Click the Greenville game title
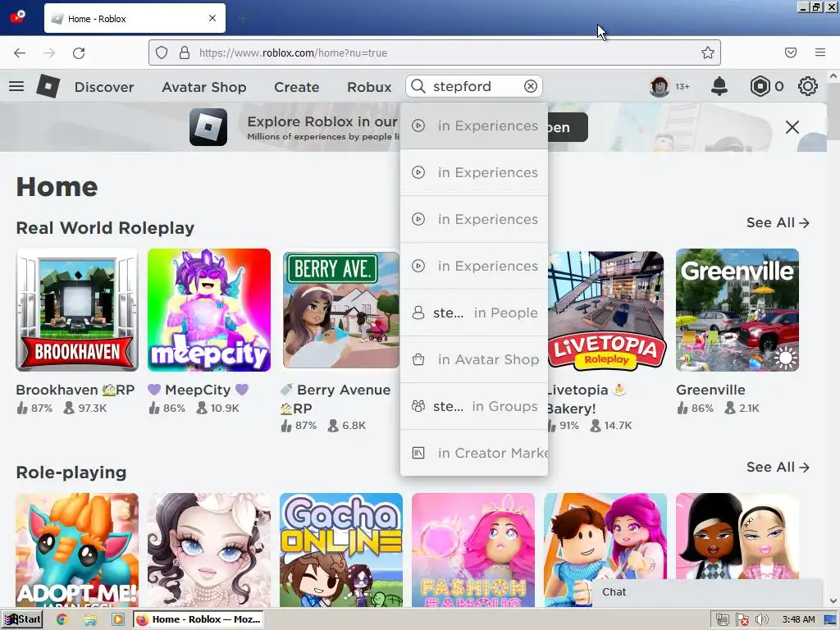840x630 pixels. click(x=710, y=390)
